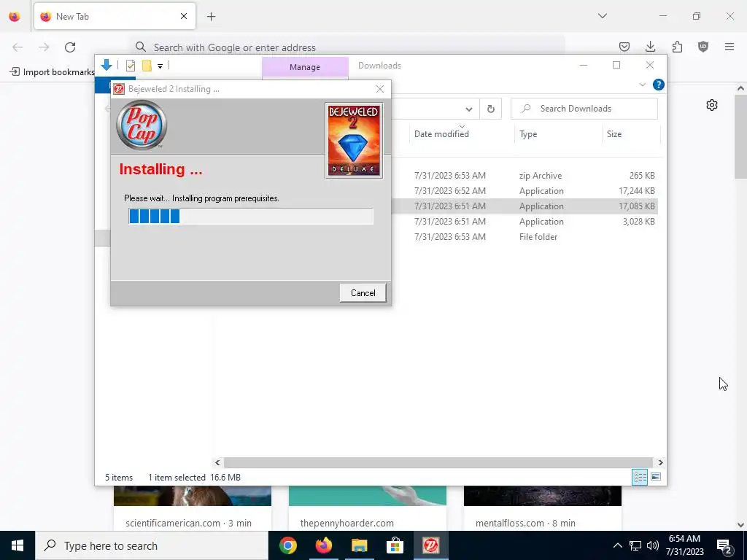Open Customize Quick Access Toolbar dropdown
The height and width of the screenshot is (560, 747).
pos(160,66)
